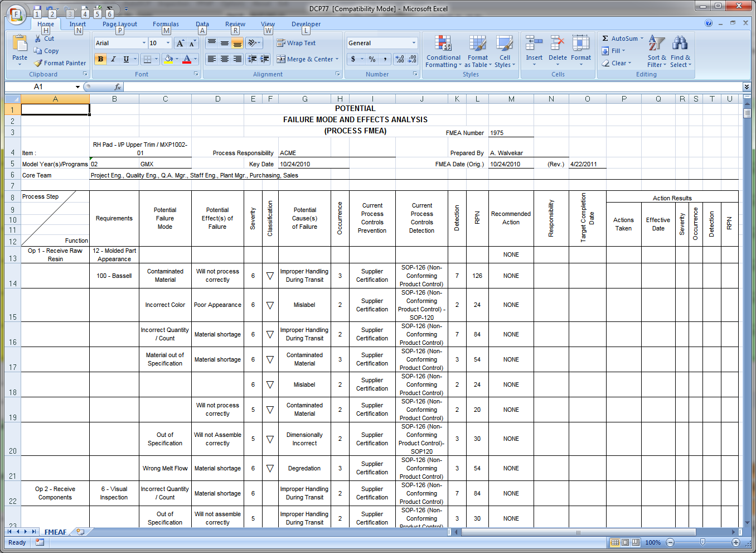Select the FMEAF worksheet tab

point(55,532)
